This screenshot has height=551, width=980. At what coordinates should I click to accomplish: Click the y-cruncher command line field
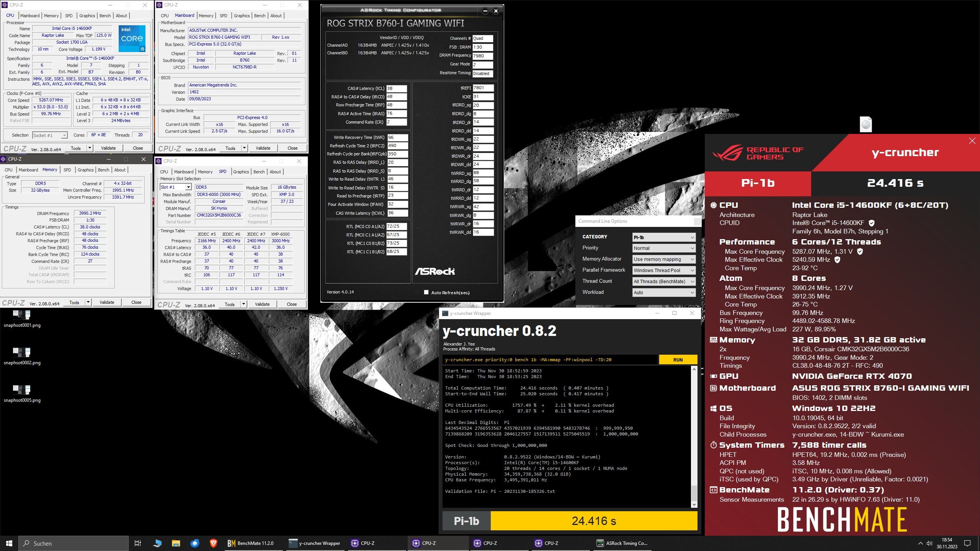point(550,360)
